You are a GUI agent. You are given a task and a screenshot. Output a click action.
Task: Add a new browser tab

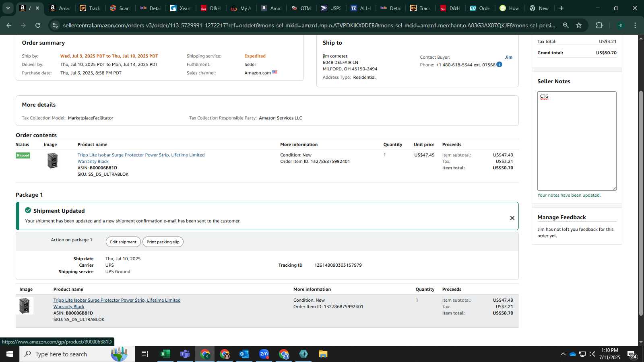[561, 8]
